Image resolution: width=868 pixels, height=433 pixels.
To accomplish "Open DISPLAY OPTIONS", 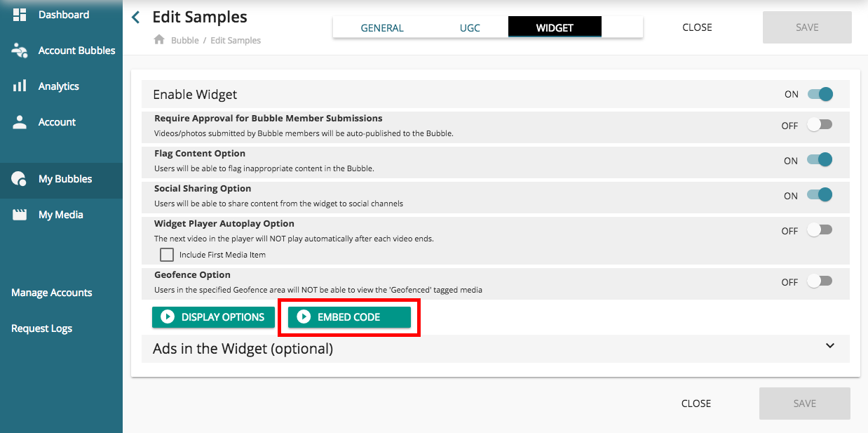I will pyautogui.click(x=213, y=317).
